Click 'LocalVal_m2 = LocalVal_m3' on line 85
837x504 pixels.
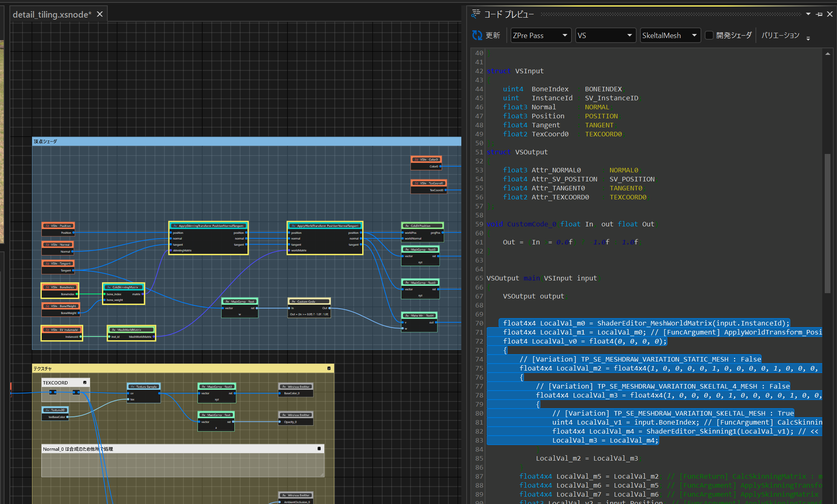[x=587, y=458]
